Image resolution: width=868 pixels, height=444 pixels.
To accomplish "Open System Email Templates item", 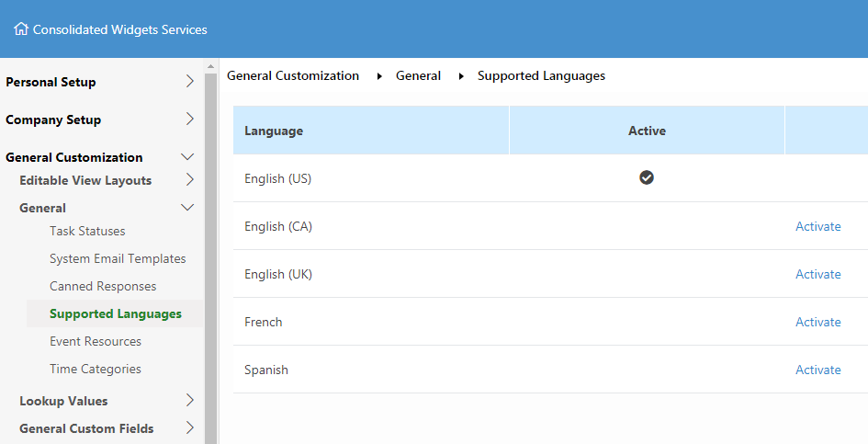I will [x=118, y=259].
